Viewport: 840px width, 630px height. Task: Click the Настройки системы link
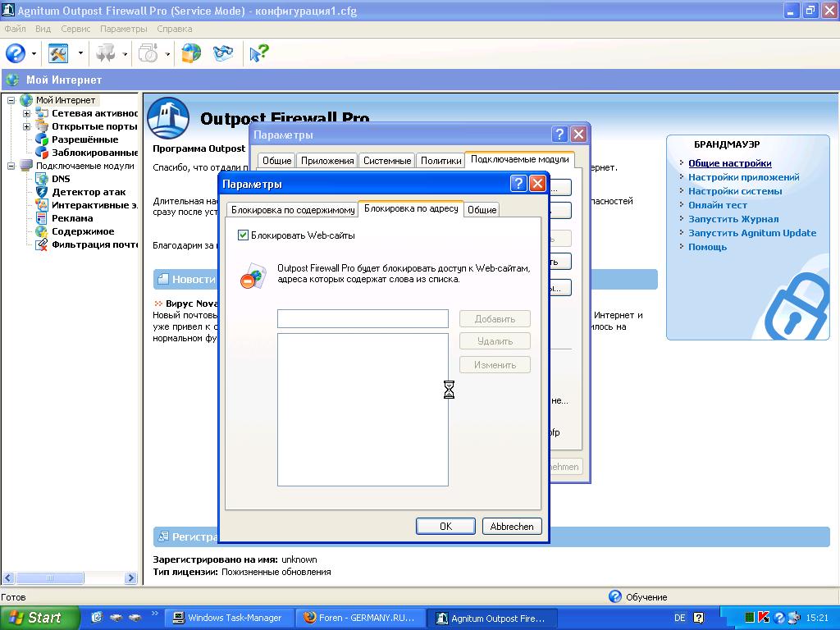(735, 191)
